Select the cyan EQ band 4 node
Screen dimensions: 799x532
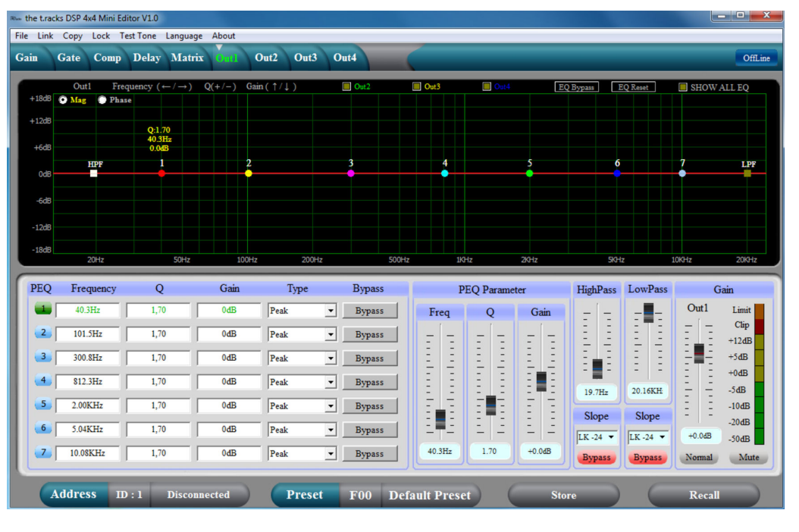tap(445, 174)
